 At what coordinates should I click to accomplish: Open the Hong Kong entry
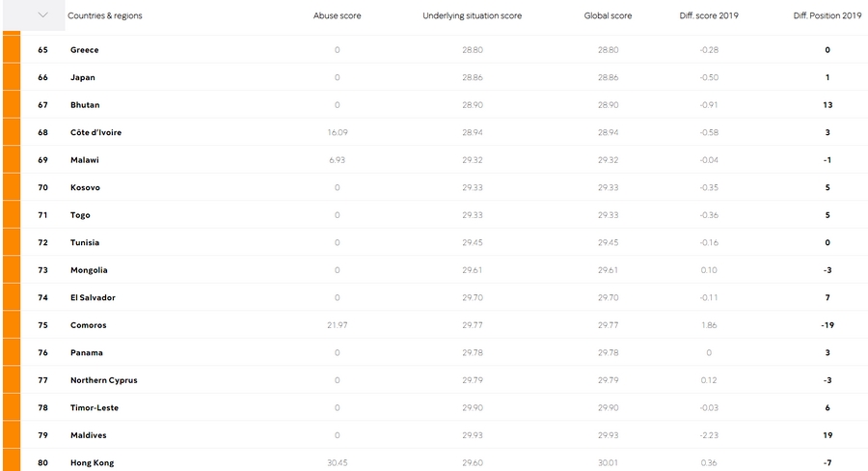point(92,463)
